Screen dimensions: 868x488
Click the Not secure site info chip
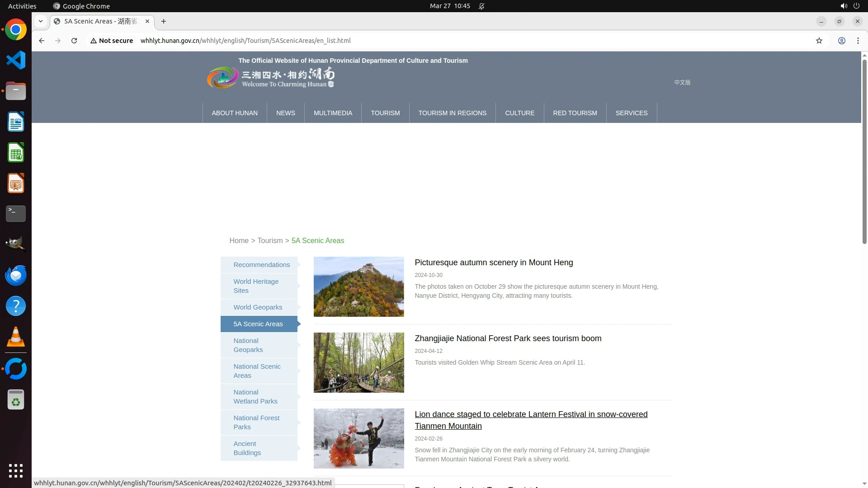[x=112, y=41]
